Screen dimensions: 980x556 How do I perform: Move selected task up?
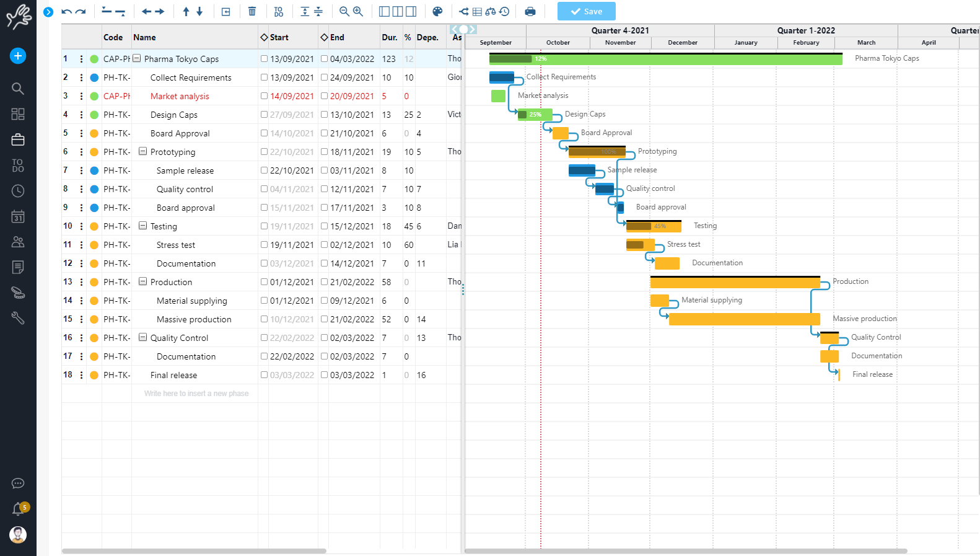pos(186,12)
